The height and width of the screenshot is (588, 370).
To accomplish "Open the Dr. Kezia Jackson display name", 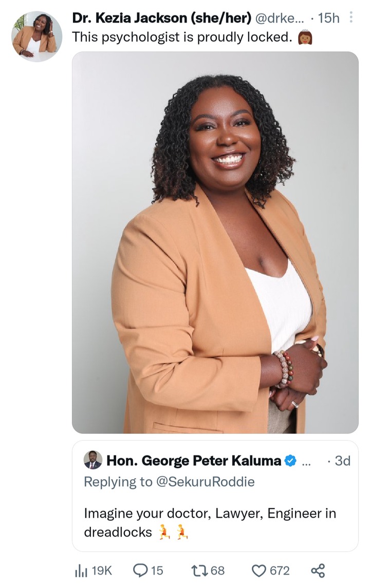I will click(162, 17).
